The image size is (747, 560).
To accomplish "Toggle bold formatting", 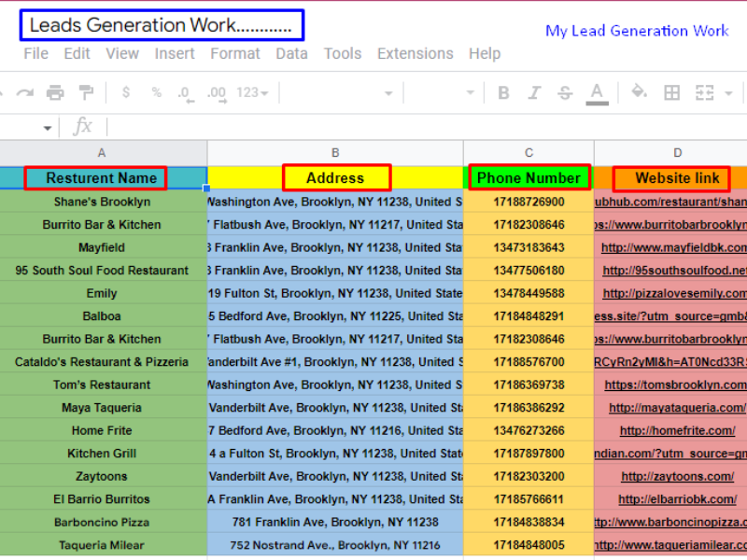I will pos(503,92).
